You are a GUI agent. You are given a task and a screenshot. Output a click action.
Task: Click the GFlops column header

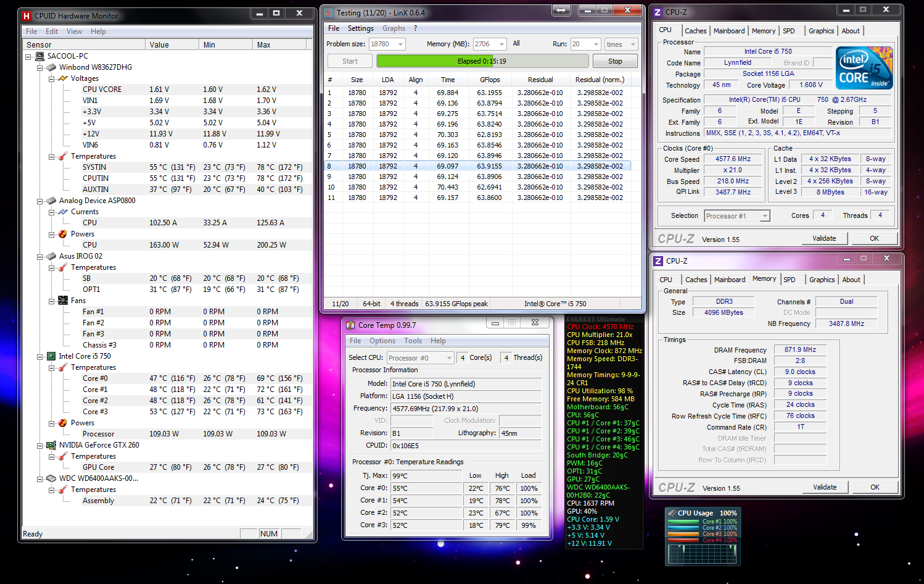coord(490,80)
